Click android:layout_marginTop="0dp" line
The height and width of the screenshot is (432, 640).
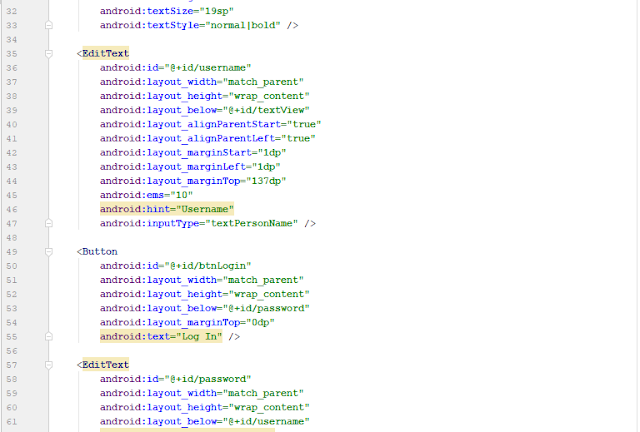(187, 323)
